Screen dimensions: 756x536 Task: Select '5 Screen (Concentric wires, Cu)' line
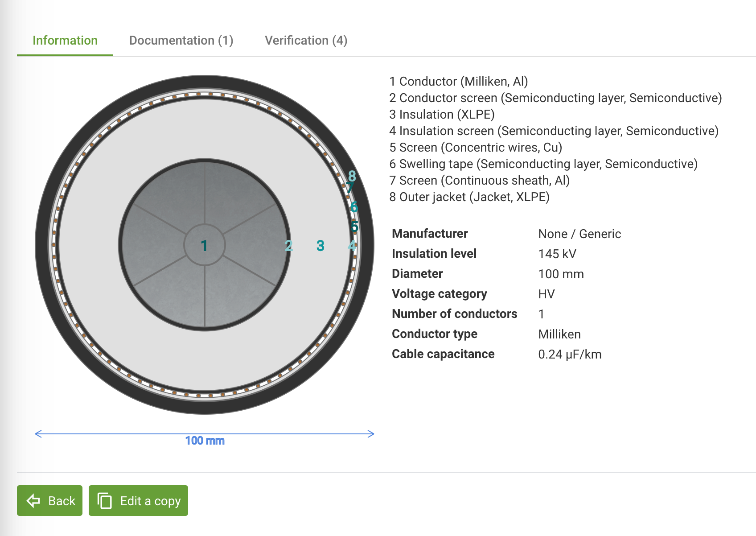tap(476, 147)
